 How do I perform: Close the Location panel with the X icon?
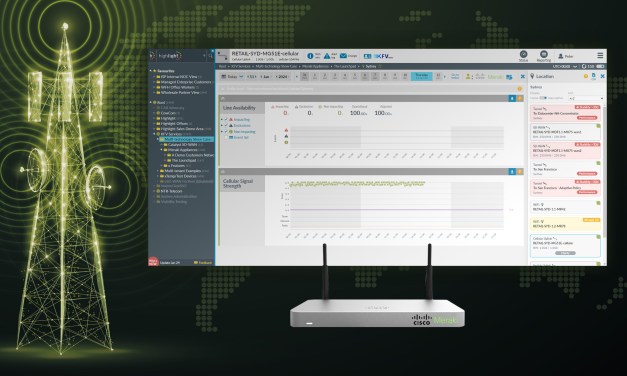pyautogui.click(x=603, y=76)
